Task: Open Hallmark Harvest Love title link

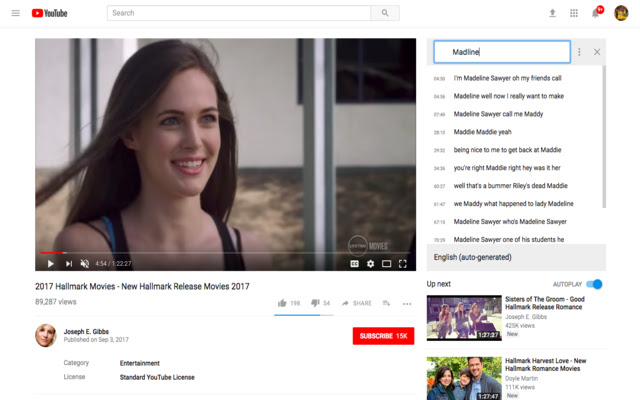Action: pos(546,364)
